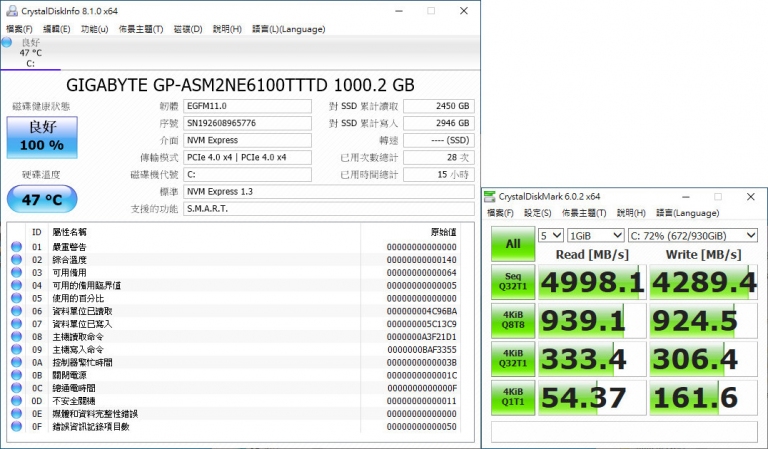Viewport: 768px width, 449px height.
Task: Click the 4KiB Q32T1 read result 333.4
Action: (x=592, y=359)
